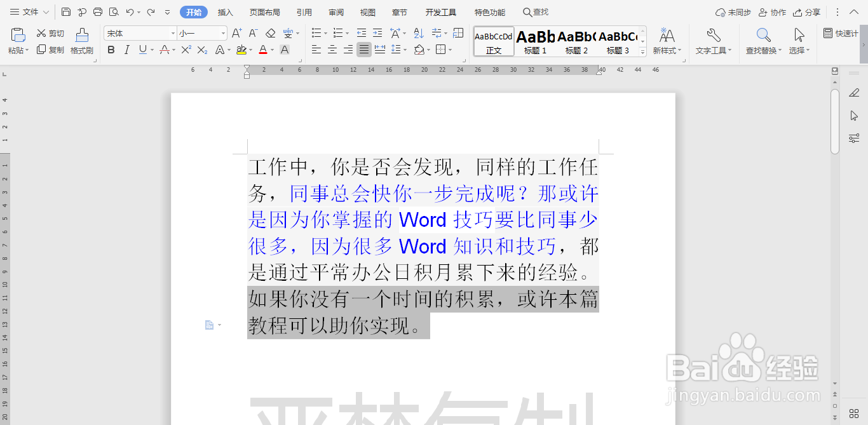Click the pencil icon in right sidebar

click(x=854, y=93)
